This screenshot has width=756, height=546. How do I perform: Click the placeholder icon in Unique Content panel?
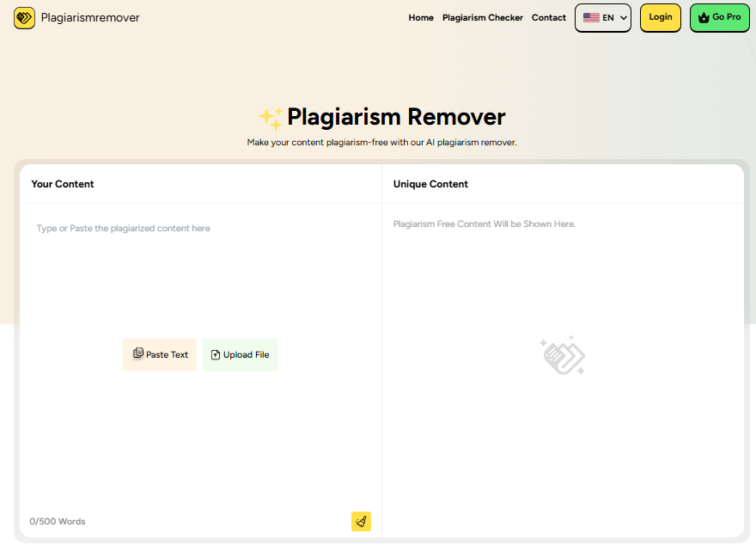click(563, 355)
